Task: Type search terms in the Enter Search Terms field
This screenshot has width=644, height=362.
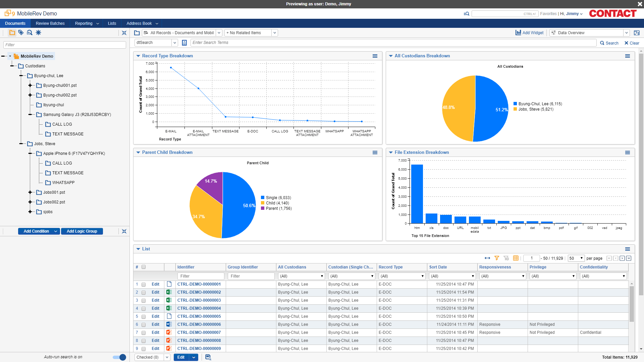Action: (x=302, y=43)
